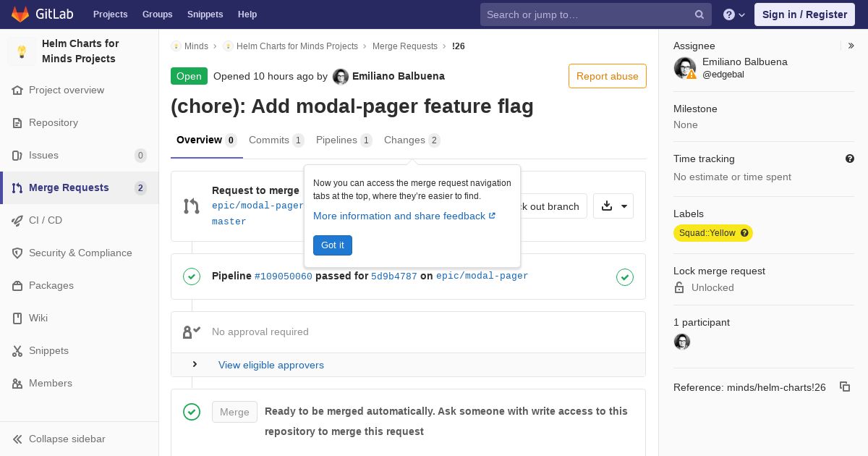Collapse sidebar using the bottom toggle
The width and height of the screenshot is (868, 456).
pos(59,439)
